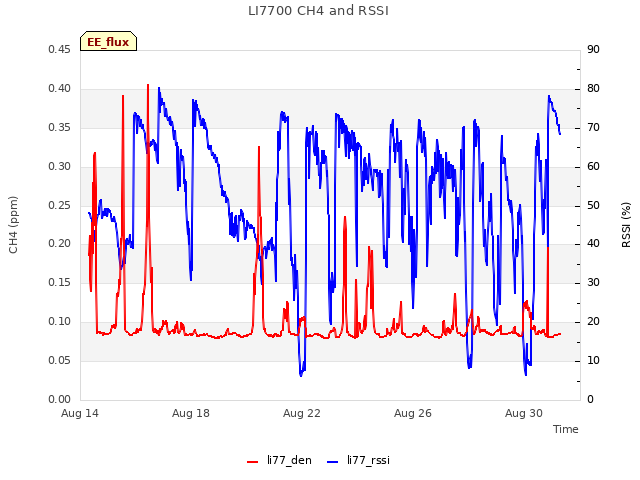This screenshot has width=640, height=480.
Task: Click the 90 right axis value
Action: tap(593, 50)
